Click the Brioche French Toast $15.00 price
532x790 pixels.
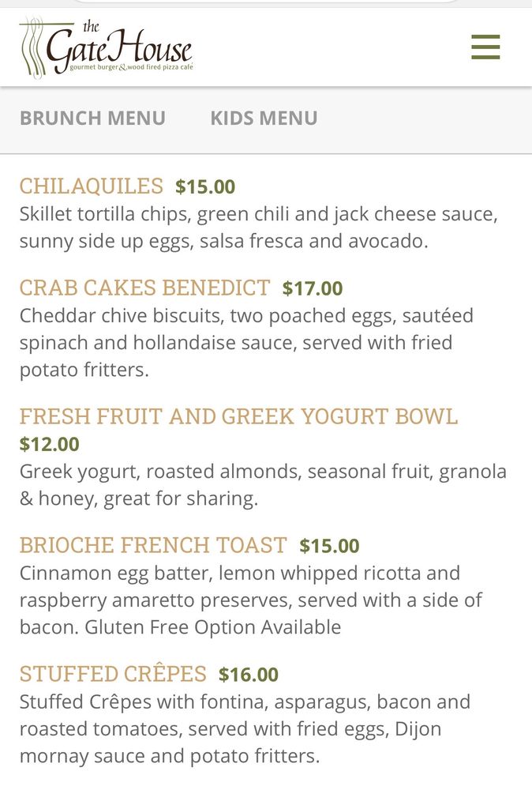point(329,546)
